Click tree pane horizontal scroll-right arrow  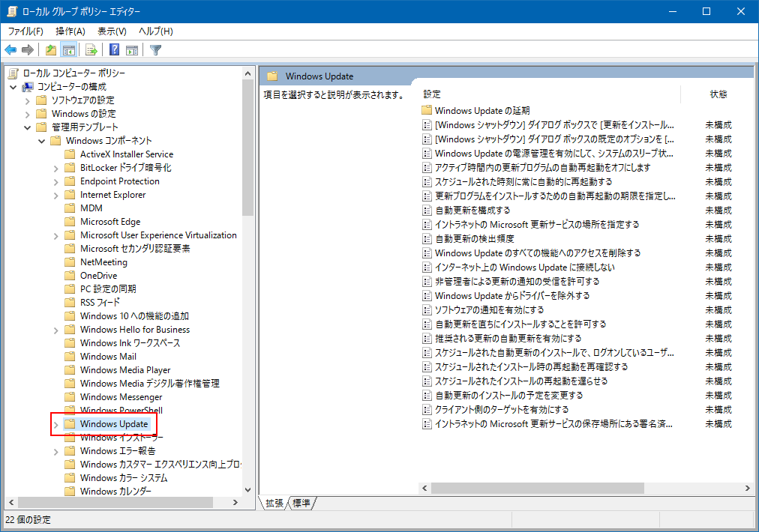coord(235,503)
